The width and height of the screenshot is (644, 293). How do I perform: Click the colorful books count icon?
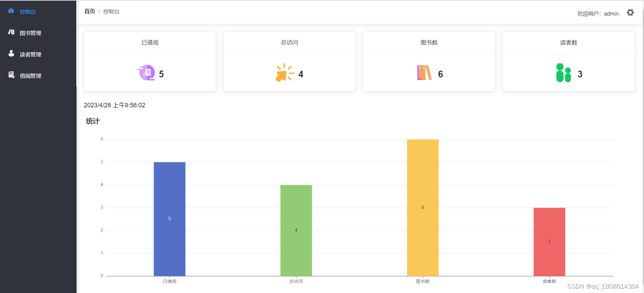point(424,73)
